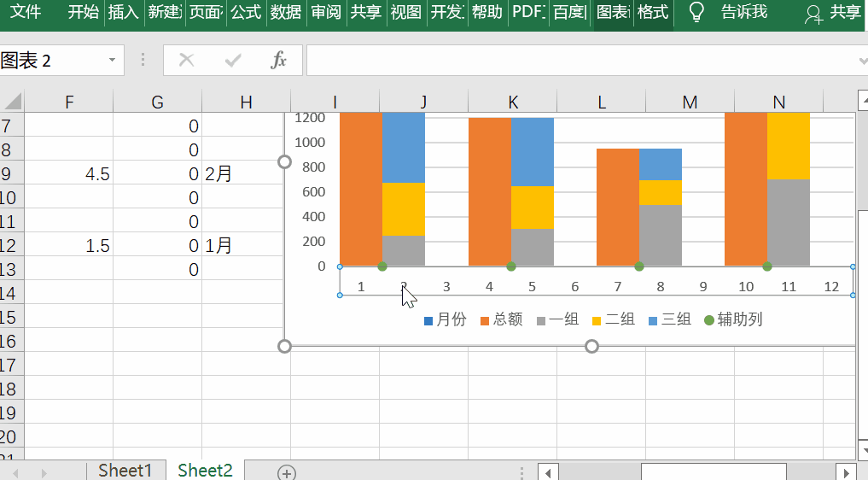Click vertical scrollbar up arrow
Image resolution: width=868 pixels, height=480 pixels.
[863, 100]
